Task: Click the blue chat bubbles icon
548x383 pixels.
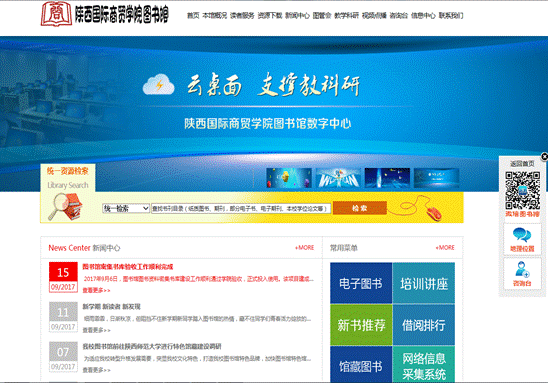Action: [522, 234]
